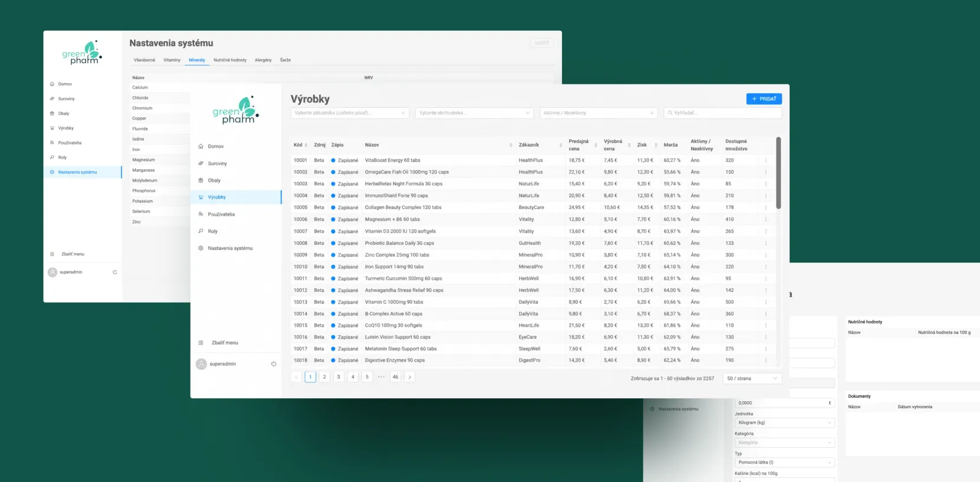Open customer filter dropdown Vyberte zákazníka
980x482 pixels.
(x=349, y=113)
